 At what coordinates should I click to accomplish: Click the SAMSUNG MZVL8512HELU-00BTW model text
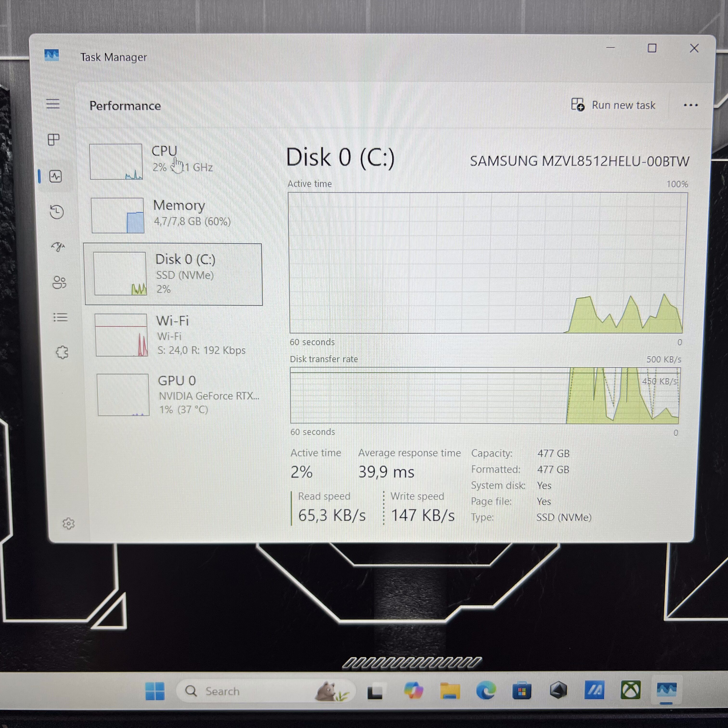[579, 161]
